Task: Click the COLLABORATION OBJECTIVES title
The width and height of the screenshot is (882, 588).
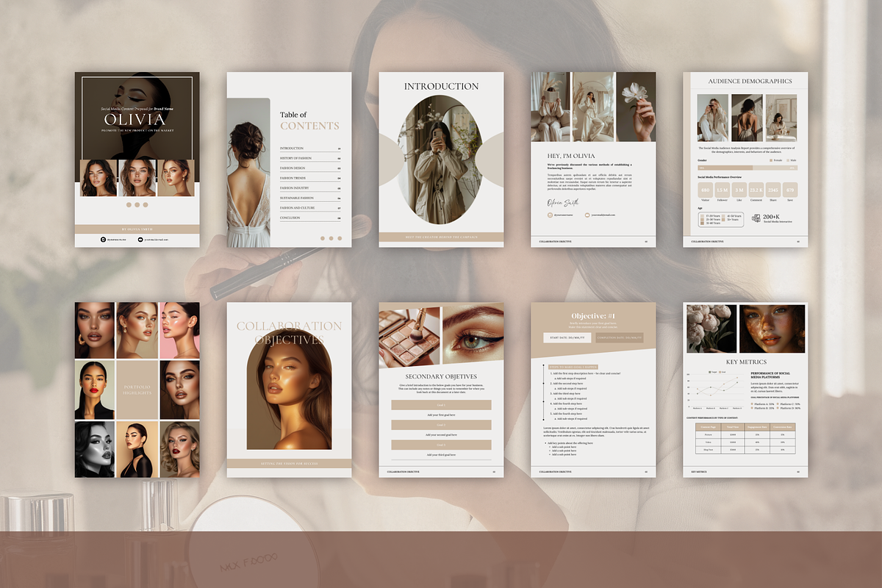Action: [289, 333]
